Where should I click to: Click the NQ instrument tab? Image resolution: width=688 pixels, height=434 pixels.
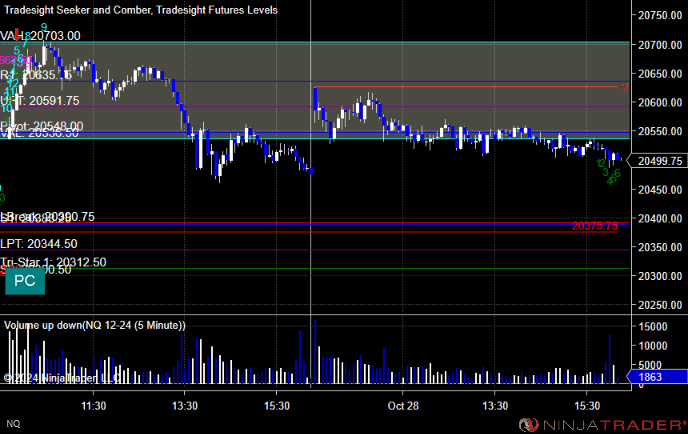(13, 424)
